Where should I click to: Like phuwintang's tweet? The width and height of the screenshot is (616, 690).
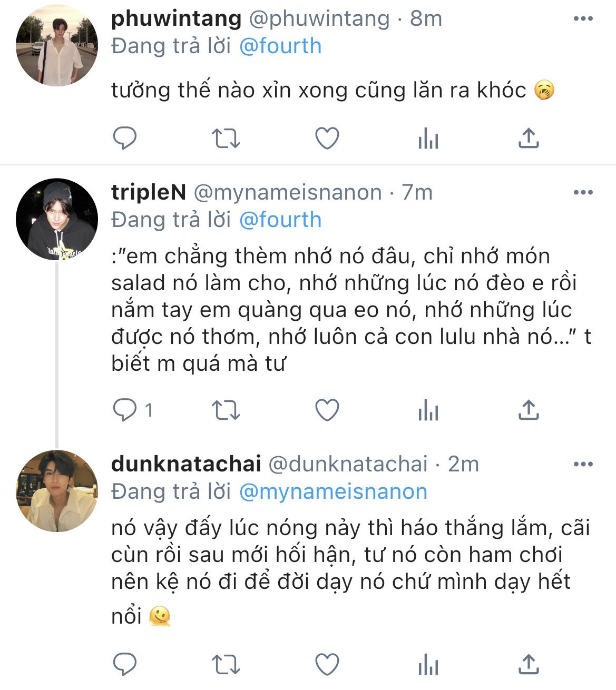[x=327, y=139]
